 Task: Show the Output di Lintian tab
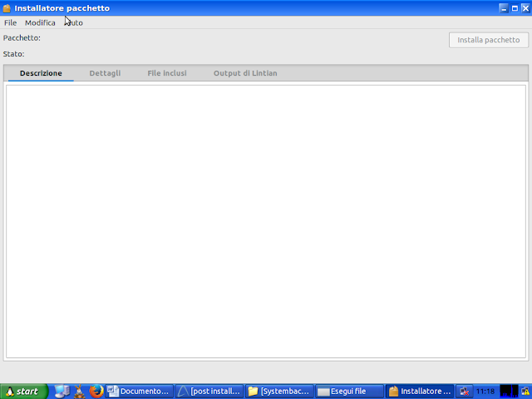point(245,73)
